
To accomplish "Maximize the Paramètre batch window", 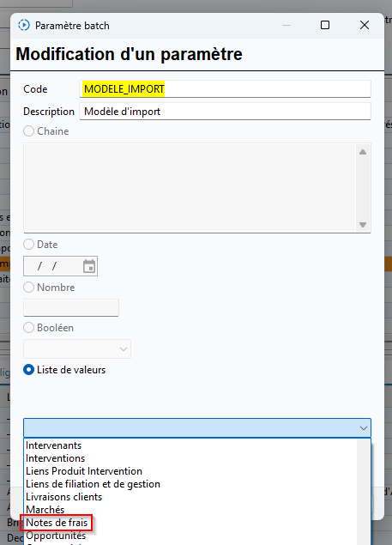I will (325, 25).
